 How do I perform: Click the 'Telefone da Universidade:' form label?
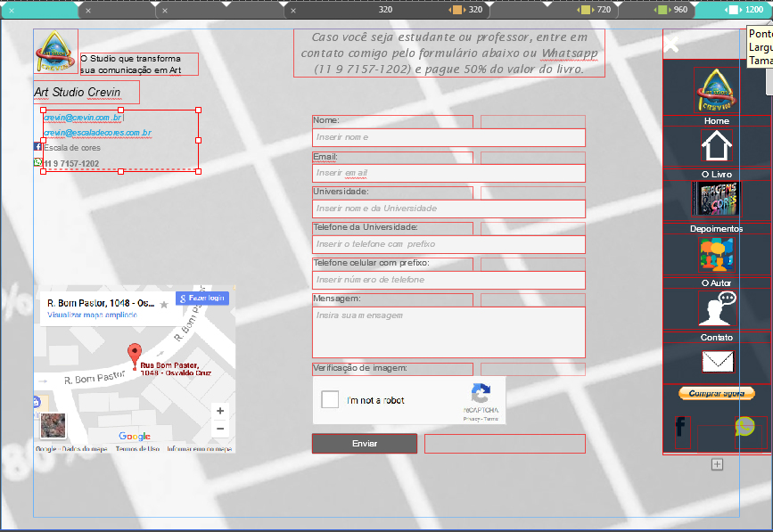click(x=366, y=227)
